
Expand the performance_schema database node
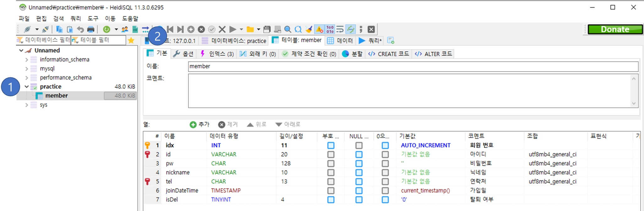27,78
